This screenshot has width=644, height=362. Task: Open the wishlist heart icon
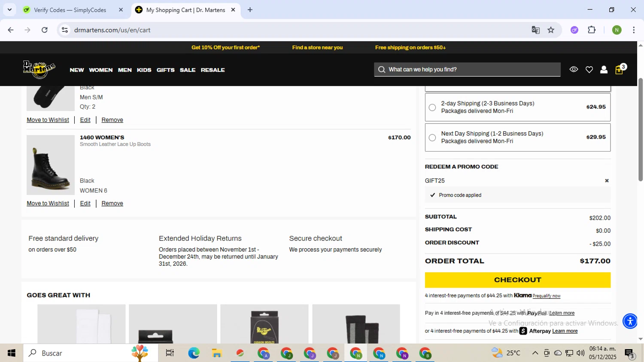pos(589,70)
